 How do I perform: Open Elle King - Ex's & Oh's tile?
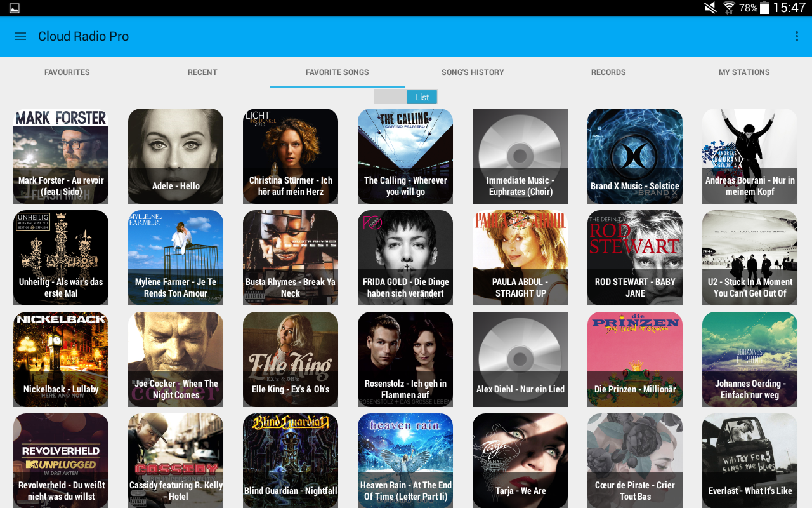tap(291, 359)
